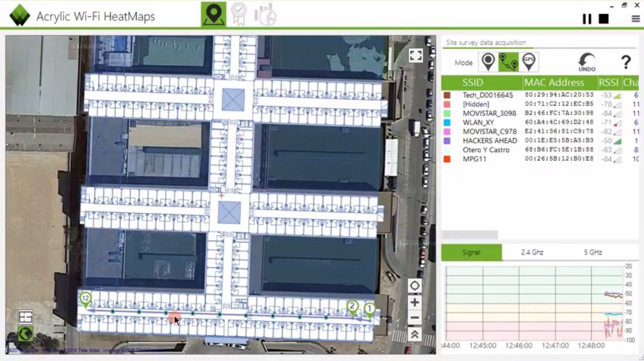Open the hamburger main menu
The image size is (644, 361).
(636, 19)
